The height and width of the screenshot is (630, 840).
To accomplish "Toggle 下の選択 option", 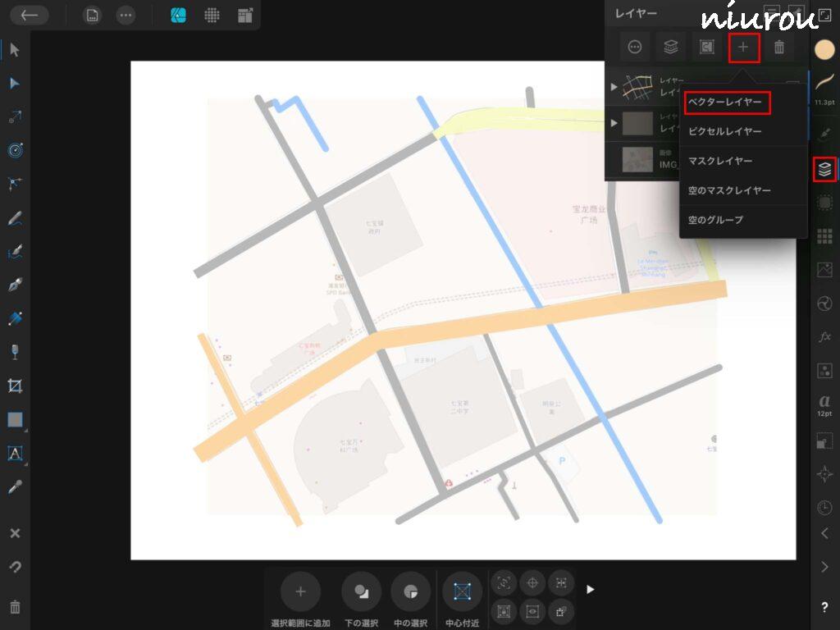I will point(362,591).
